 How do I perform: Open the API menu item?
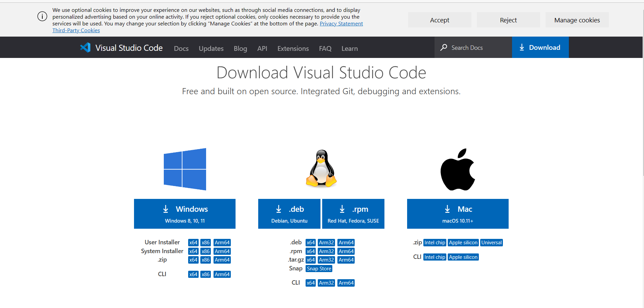262,48
